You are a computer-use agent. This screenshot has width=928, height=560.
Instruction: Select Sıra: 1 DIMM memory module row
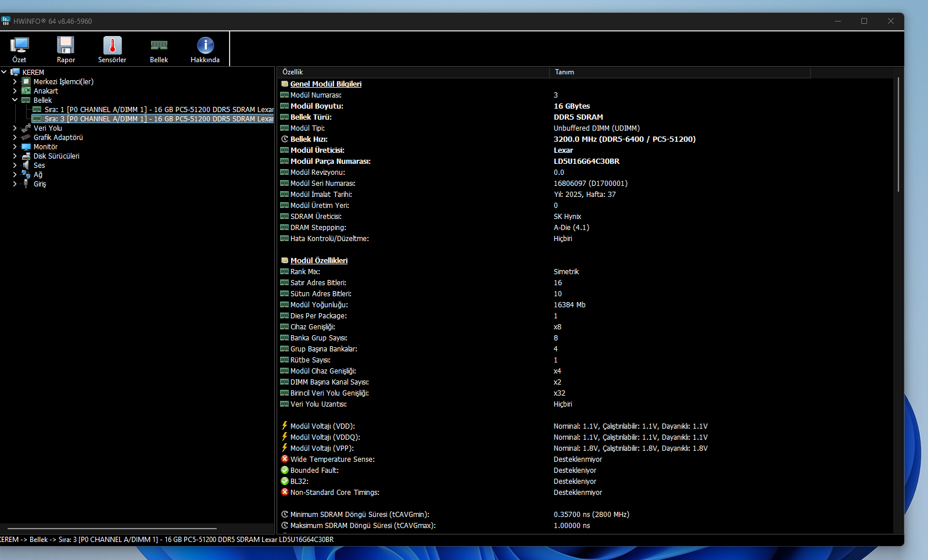click(153, 109)
